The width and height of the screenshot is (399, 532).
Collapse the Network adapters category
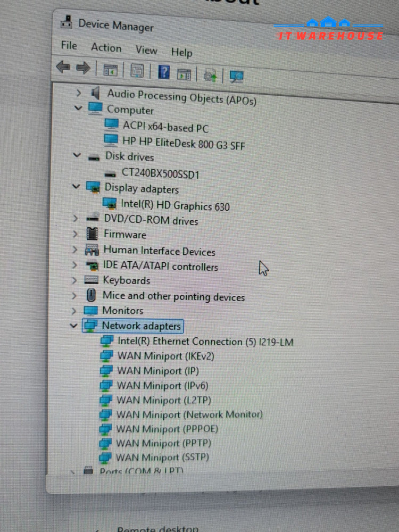click(73, 326)
